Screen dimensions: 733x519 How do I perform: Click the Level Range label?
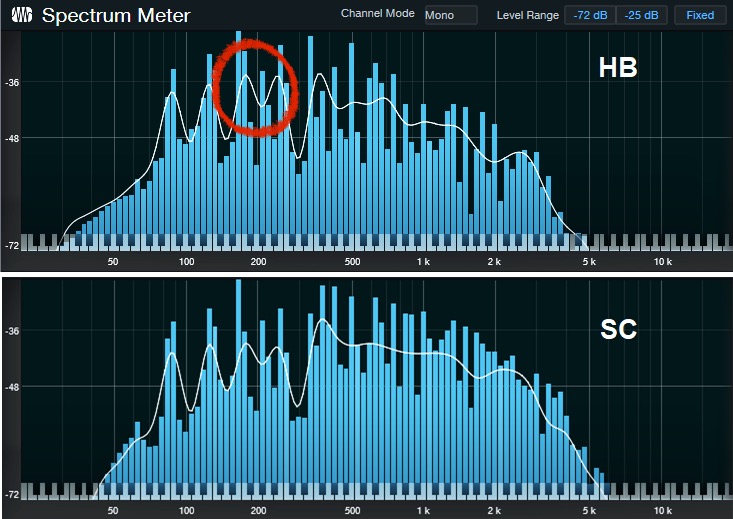point(528,15)
